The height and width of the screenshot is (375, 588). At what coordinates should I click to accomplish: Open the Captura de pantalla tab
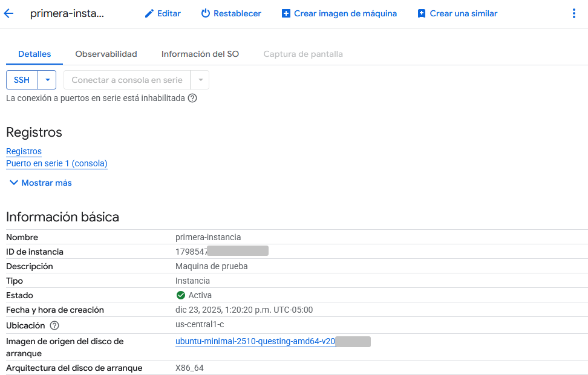click(302, 54)
